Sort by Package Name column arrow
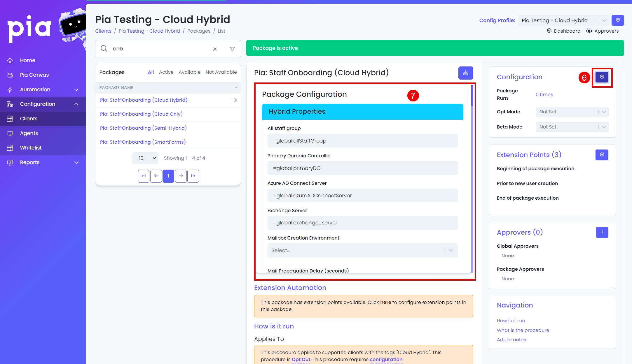632x364 pixels. (236, 87)
